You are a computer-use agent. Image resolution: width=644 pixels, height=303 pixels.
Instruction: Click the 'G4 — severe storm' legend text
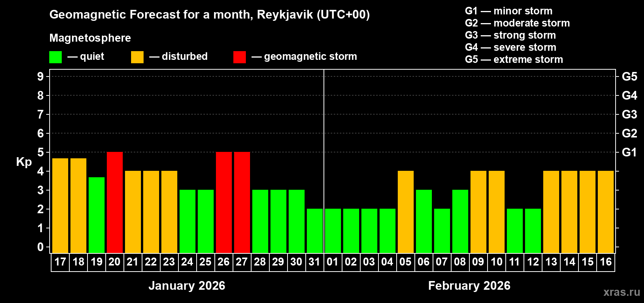[511, 47]
